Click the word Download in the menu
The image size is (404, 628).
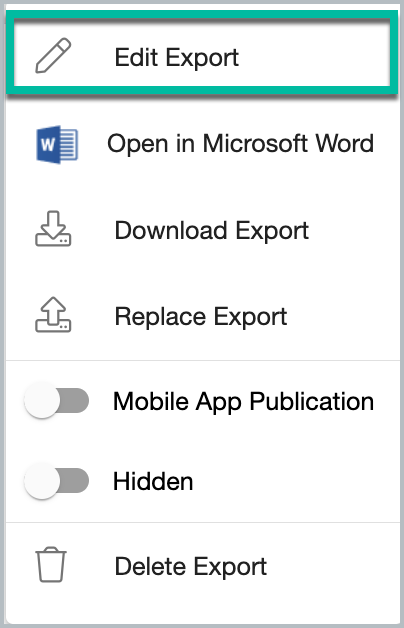click(171, 230)
